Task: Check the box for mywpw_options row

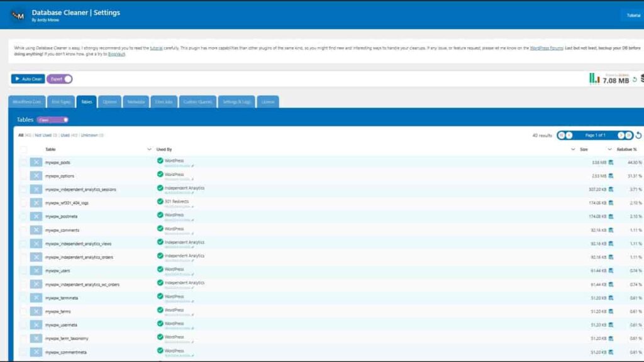Action: tap(23, 176)
